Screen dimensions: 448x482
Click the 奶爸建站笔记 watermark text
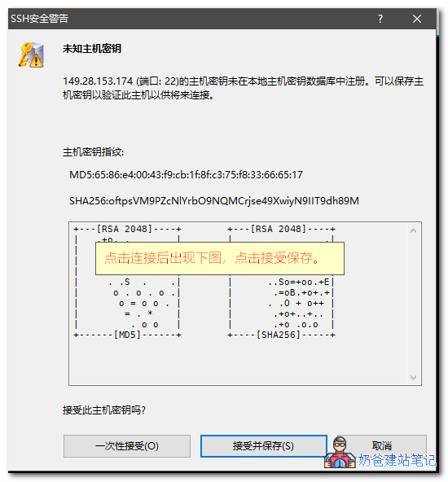click(397, 460)
